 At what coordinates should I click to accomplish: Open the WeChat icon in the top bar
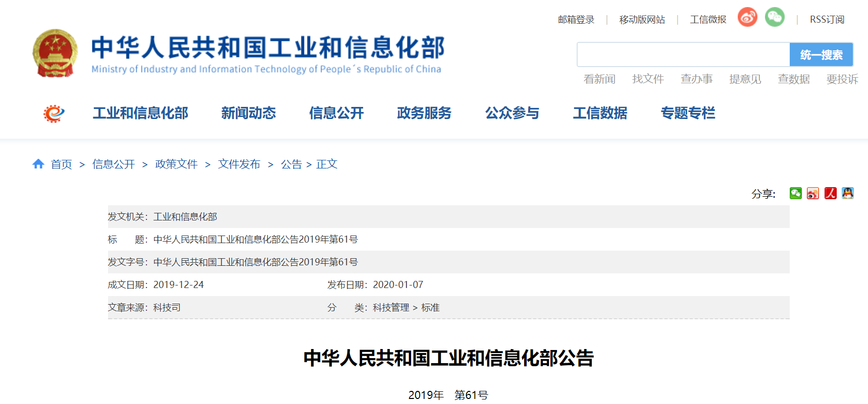775,18
